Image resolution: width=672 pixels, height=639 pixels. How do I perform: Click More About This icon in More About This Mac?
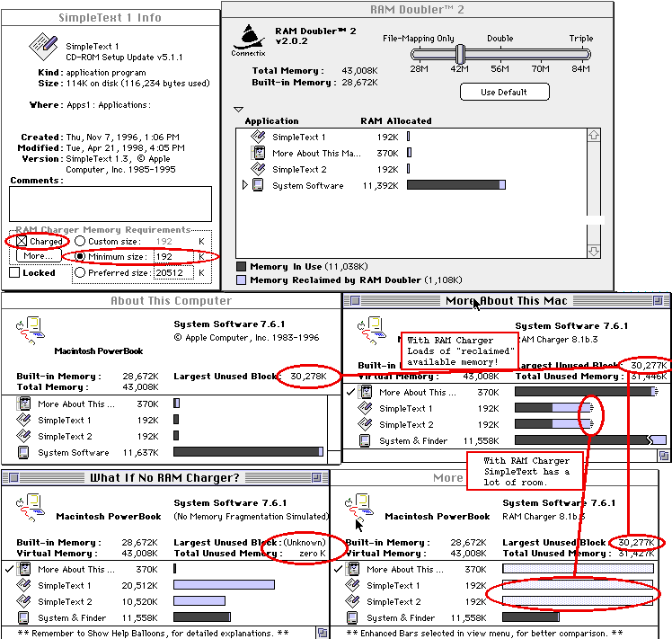click(x=366, y=392)
